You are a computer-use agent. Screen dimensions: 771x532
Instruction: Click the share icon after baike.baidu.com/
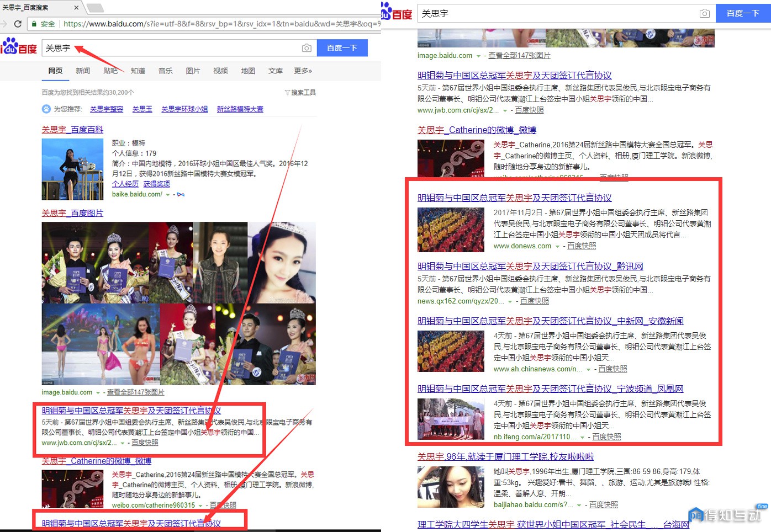click(181, 194)
